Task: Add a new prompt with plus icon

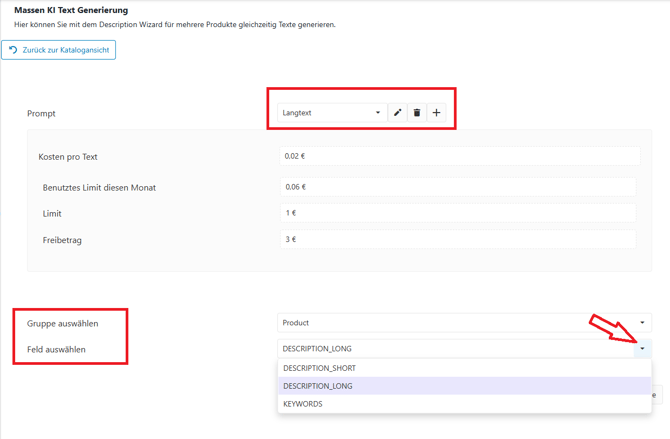Action: pyautogui.click(x=436, y=113)
